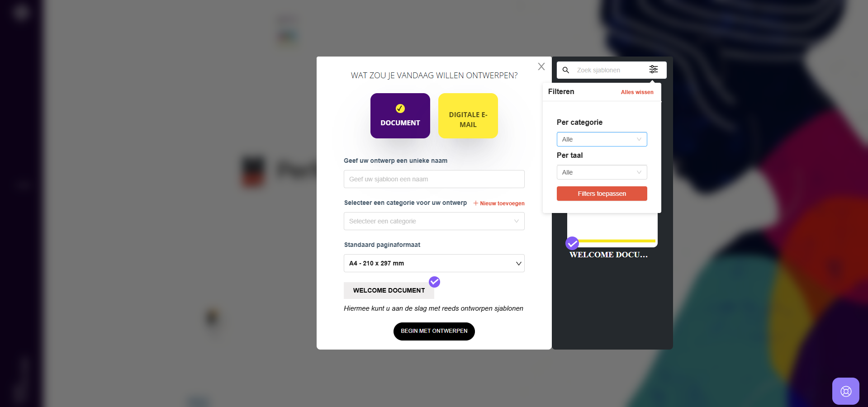This screenshot has height=407, width=868.
Task: Open the help lifebuoy icon
Action: [846, 391]
